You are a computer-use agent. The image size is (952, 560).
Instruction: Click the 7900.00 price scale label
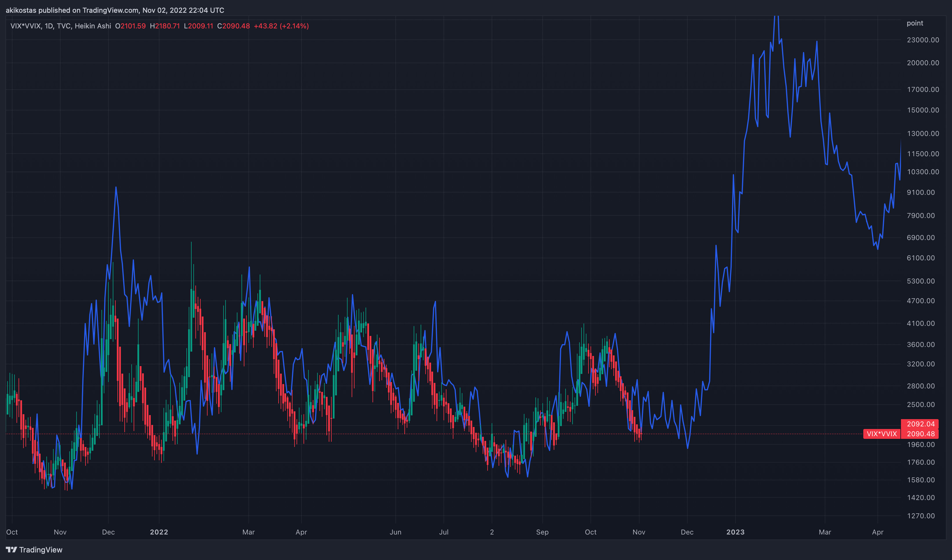921,216
